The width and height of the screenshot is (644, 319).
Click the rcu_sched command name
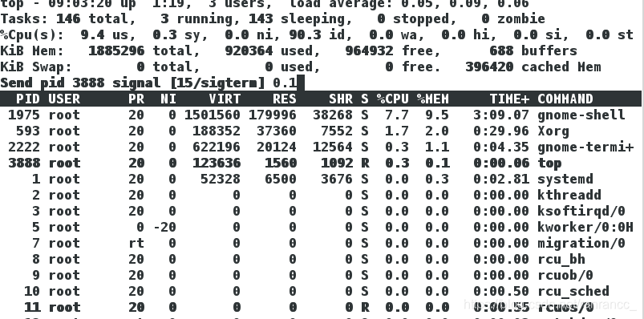point(573,292)
